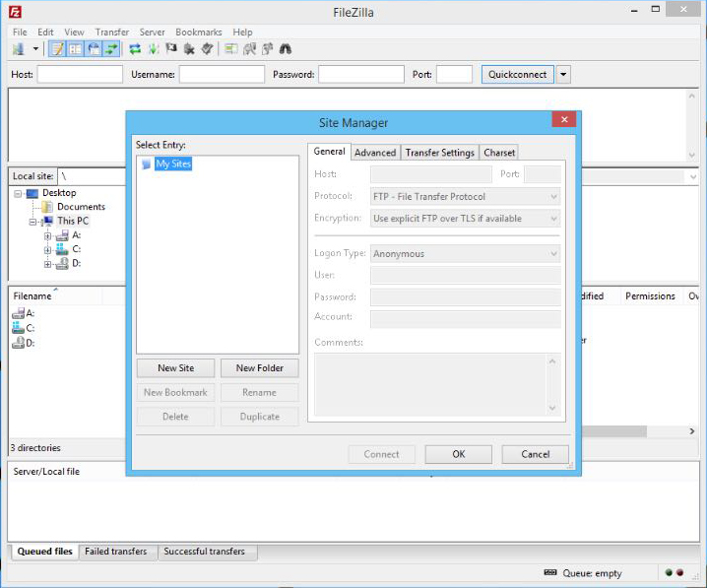Open the Logon Type dropdown
The height and width of the screenshot is (588, 707).
coord(465,254)
